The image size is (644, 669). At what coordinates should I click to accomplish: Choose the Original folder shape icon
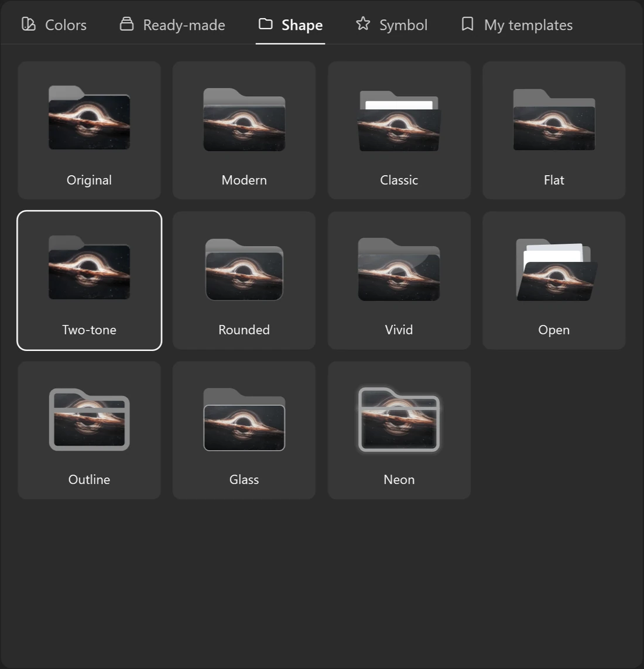[x=89, y=118]
